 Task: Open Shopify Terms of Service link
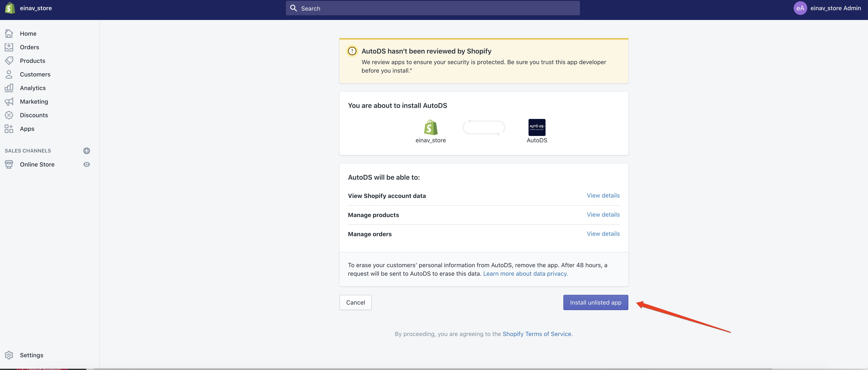tap(537, 334)
